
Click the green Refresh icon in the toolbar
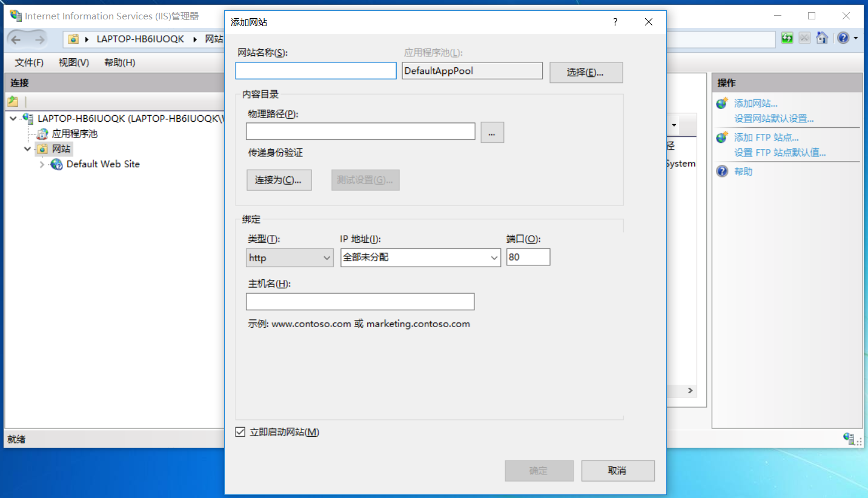(x=786, y=38)
